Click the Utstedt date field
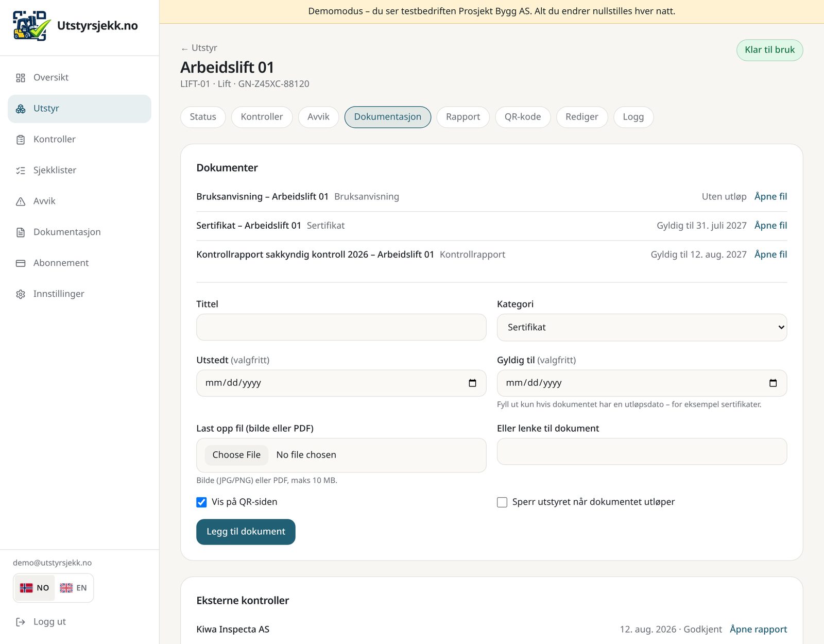The height and width of the screenshot is (644, 824). click(341, 383)
